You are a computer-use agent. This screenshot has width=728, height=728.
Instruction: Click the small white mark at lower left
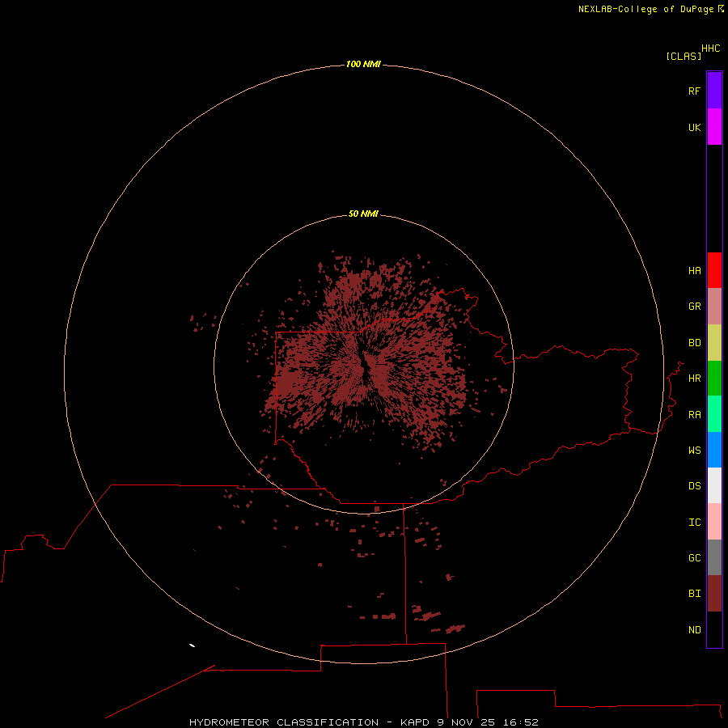pyautogui.click(x=193, y=645)
